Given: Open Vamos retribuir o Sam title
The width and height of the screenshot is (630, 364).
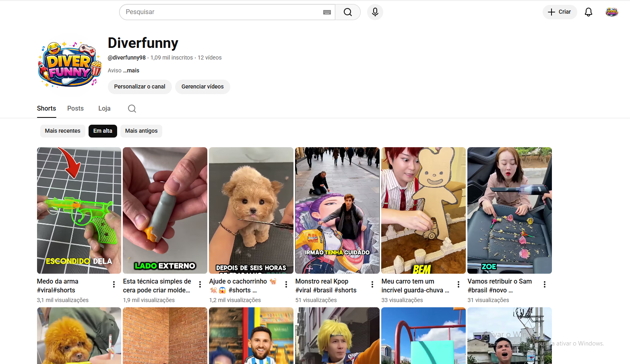Looking at the screenshot, I should pyautogui.click(x=500, y=286).
